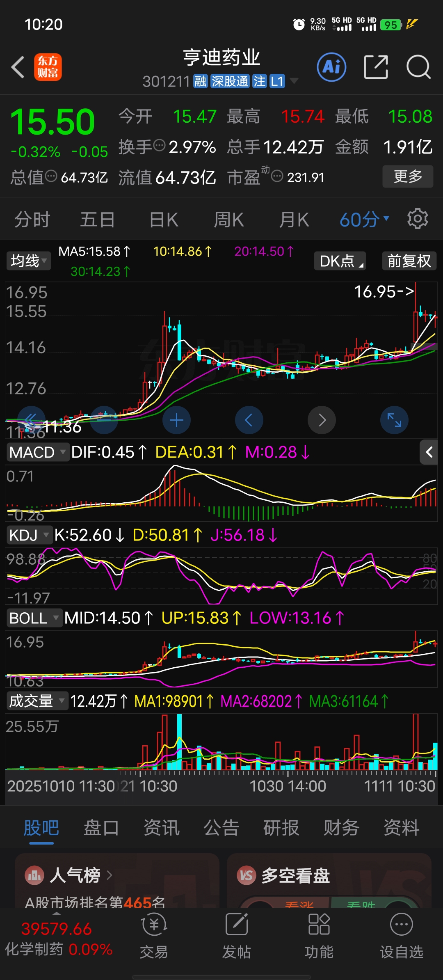Open DK点 dropdown
The image size is (443, 980).
tap(340, 261)
